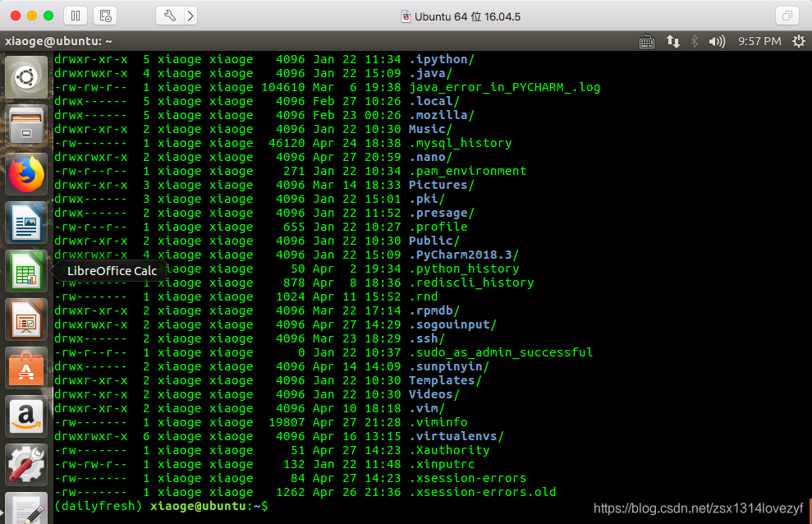Click the .ssh/ directory name
The width and height of the screenshot is (812, 524).
pos(427,339)
